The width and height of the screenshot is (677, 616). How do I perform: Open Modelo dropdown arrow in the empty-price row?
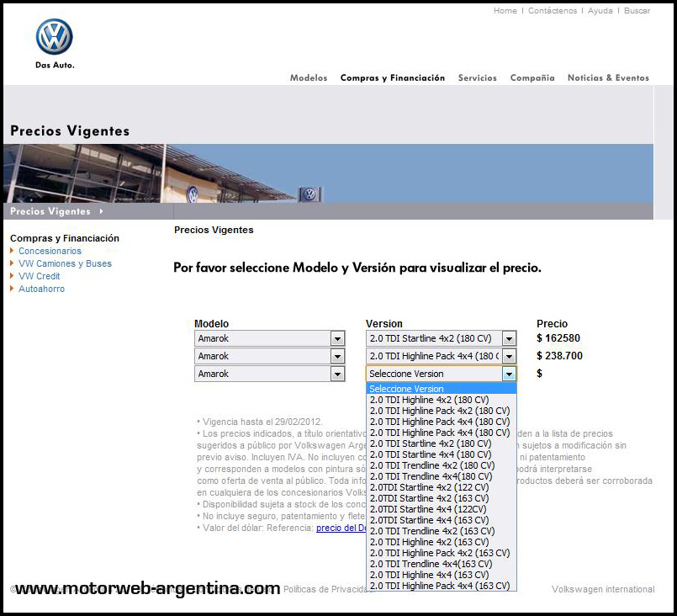coord(337,374)
